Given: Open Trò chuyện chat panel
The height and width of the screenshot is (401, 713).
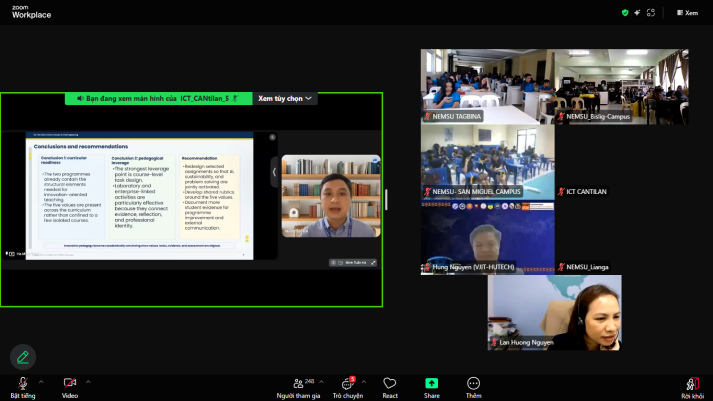Looking at the screenshot, I should [x=348, y=388].
